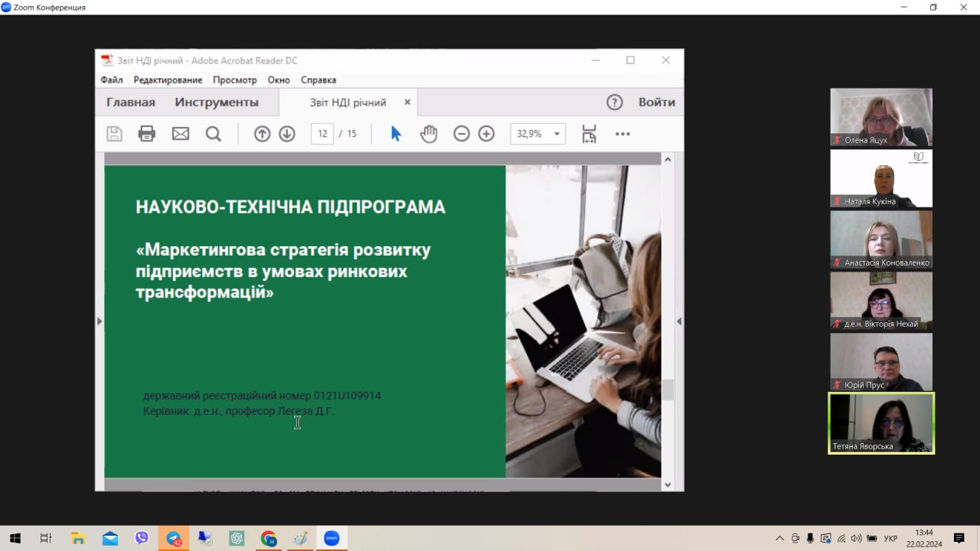980x551 pixels.
Task: Click the Print file icon
Action: point(146,134)
